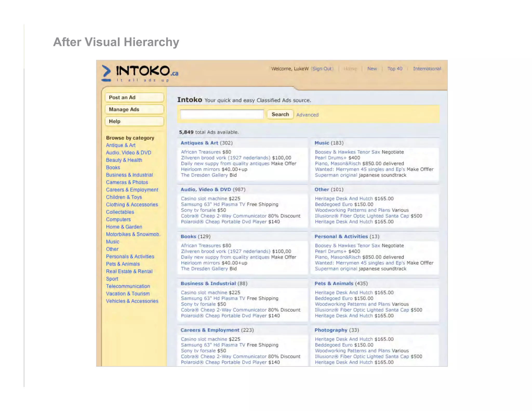Browse Vehicles & Accessories category

click(x=132, y=301)
